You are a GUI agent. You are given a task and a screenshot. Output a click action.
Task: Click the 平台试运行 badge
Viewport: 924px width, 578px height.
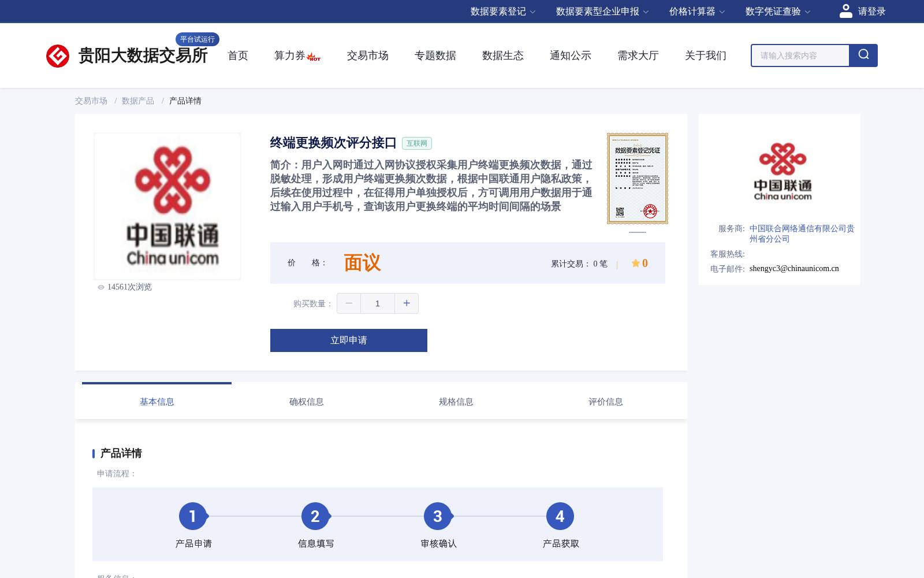pyautogui.click(x=198, y=39)
